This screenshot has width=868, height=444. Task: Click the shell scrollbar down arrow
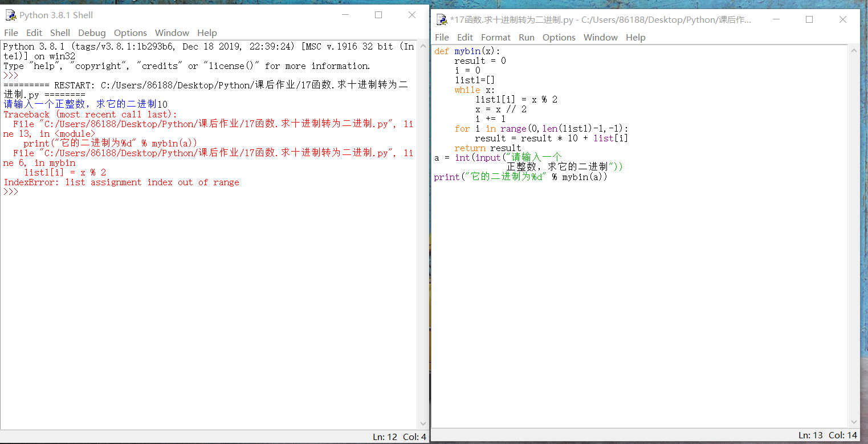(x=423, y=424)
